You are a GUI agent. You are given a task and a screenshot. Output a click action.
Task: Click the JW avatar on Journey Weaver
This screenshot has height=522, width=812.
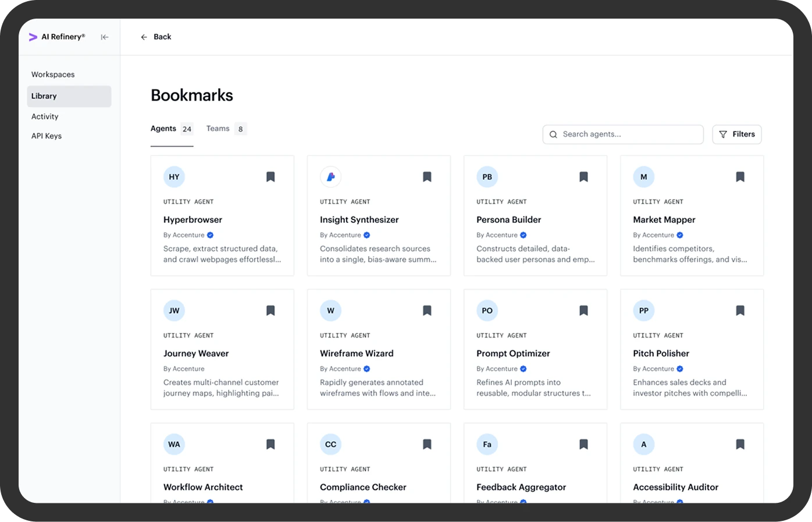tap(174, 311)
